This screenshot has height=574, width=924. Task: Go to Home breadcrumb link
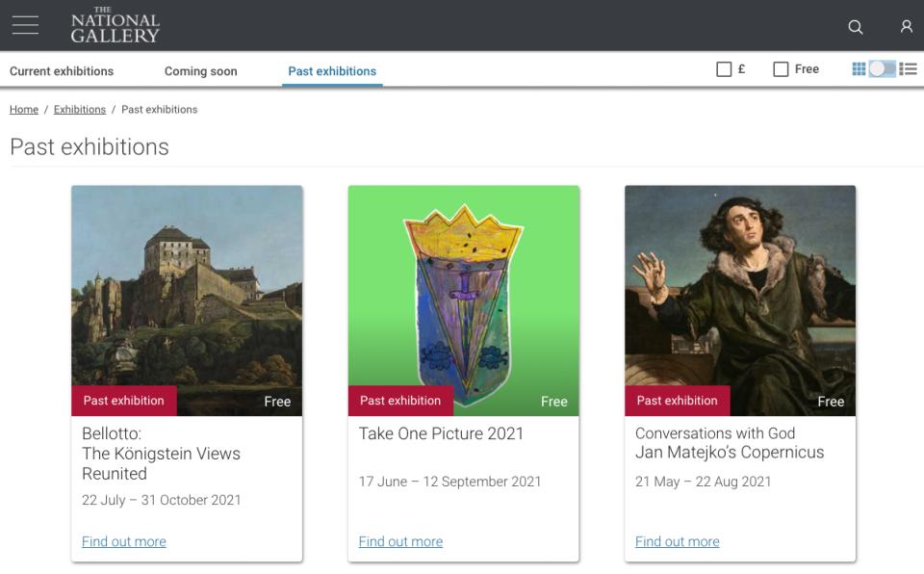pyautogui.click(x=23, y=110)
